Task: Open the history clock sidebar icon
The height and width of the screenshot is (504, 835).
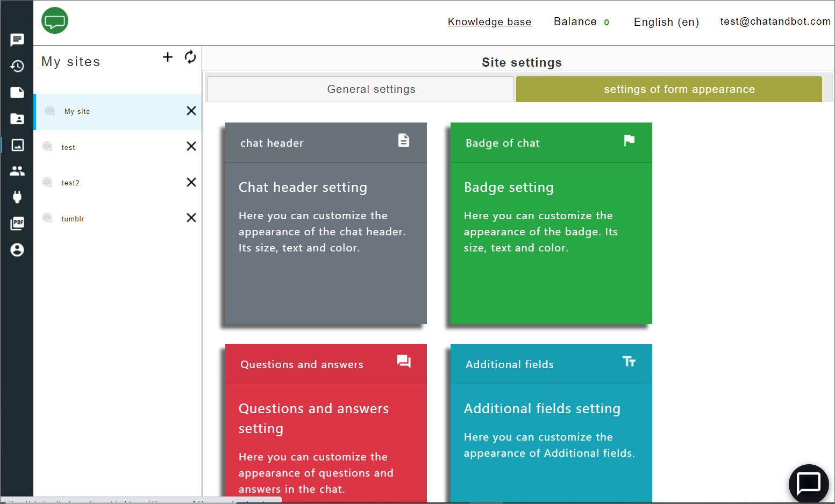Action: (17, 66)
